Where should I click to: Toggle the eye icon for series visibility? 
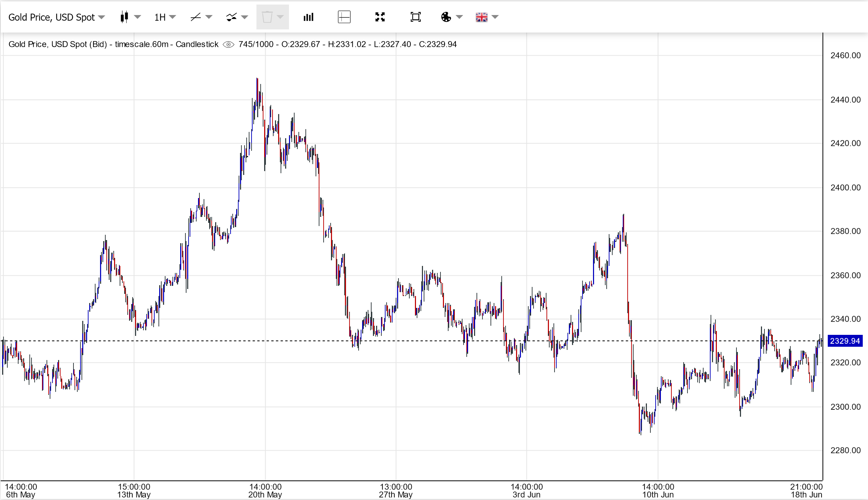pyautogui.click(x=228, y=44)
